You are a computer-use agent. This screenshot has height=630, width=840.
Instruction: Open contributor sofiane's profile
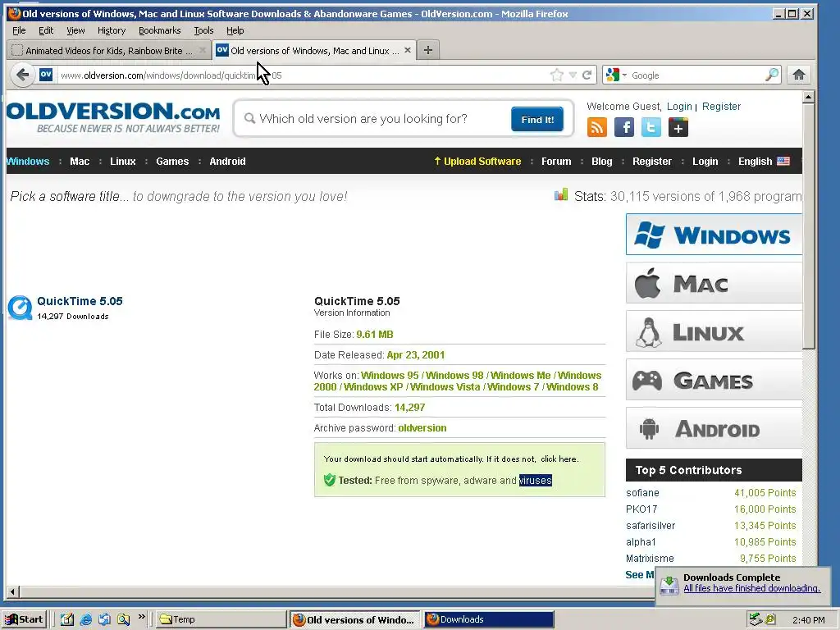coord(642,493)
